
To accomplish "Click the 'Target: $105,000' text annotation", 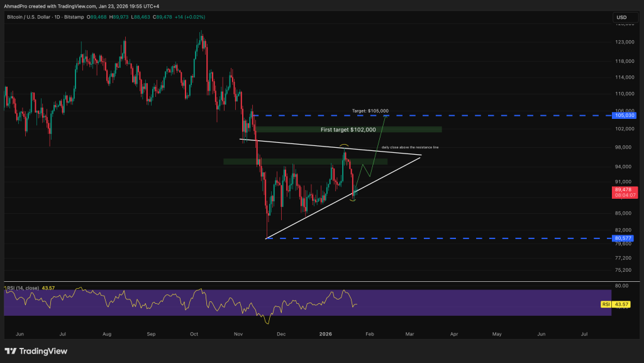I will coord(370,110).
